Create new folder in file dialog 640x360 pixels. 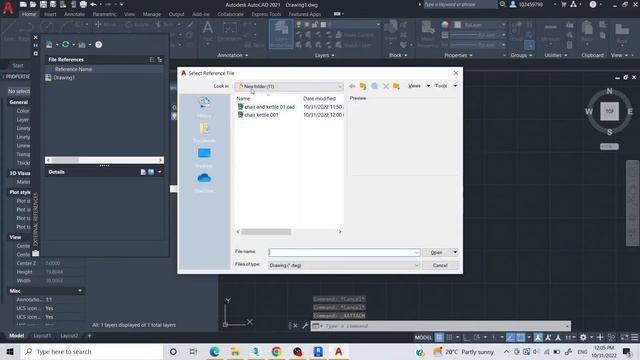tap(396, 86)
